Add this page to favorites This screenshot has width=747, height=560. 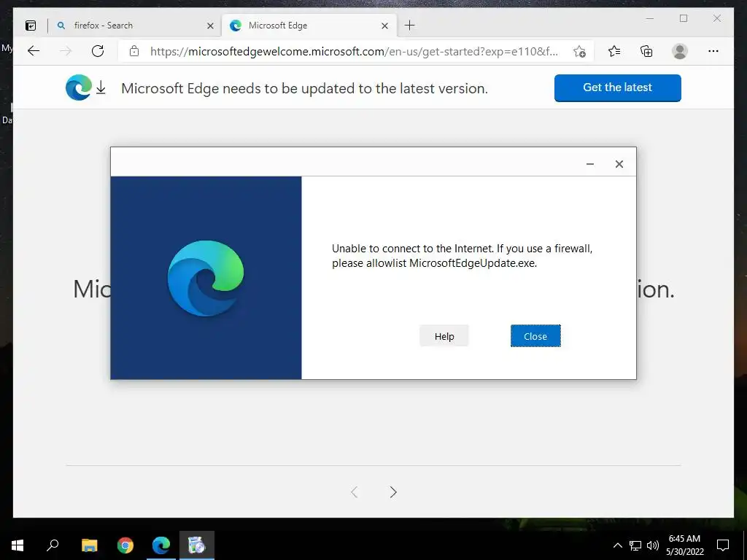579,52
